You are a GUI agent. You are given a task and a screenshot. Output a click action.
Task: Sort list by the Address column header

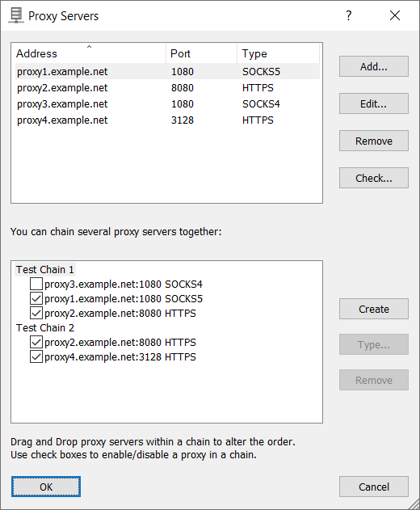(x=89, y=53)
